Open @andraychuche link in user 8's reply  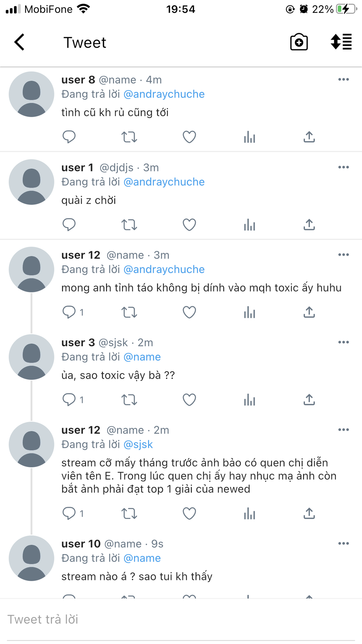click(x=164, y=94)
